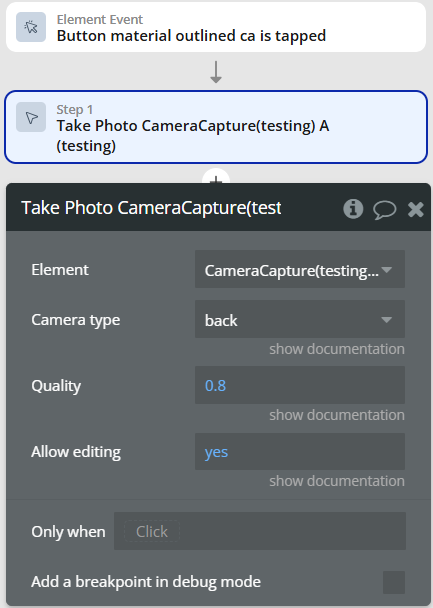Click the Element Event cursor icon
Viewport: 433px width, 608px height.
click(31, 27)
